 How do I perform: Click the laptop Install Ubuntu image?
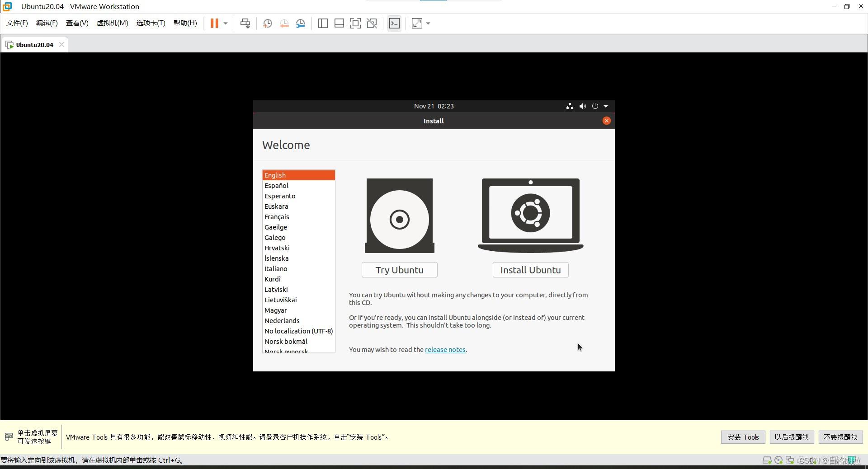(531, 216)
